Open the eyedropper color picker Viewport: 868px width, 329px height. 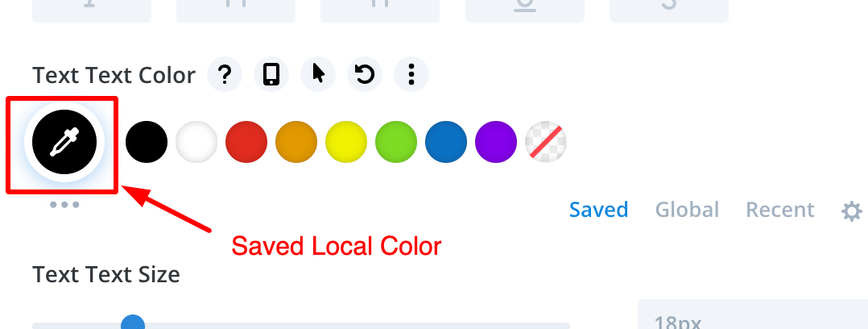pos(64,142)
